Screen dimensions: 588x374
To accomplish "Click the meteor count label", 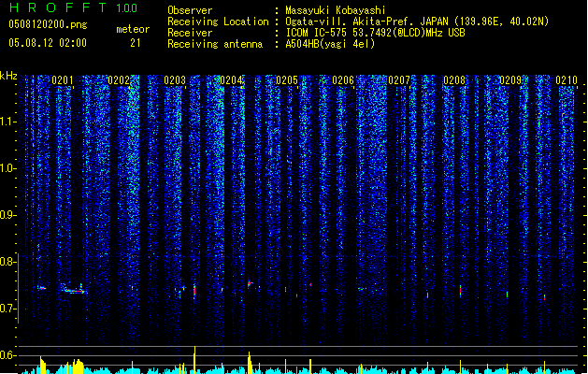I will point(133,29).
